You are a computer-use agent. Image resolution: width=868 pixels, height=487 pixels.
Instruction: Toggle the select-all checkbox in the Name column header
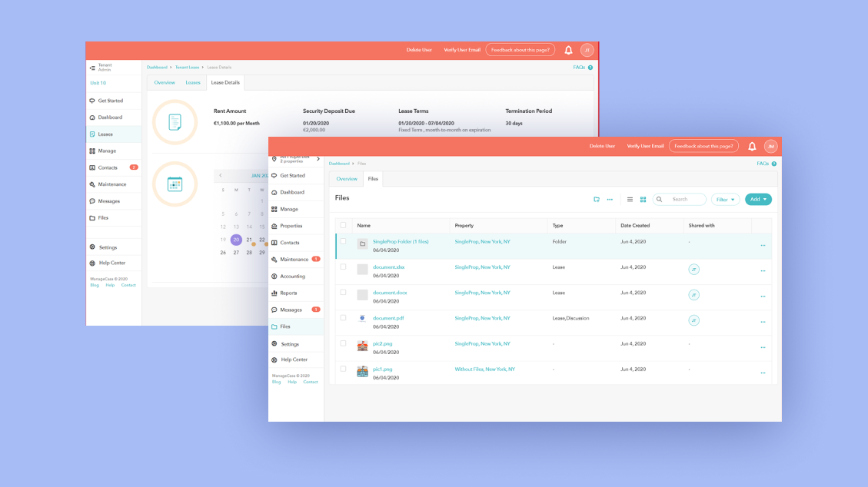343,225
